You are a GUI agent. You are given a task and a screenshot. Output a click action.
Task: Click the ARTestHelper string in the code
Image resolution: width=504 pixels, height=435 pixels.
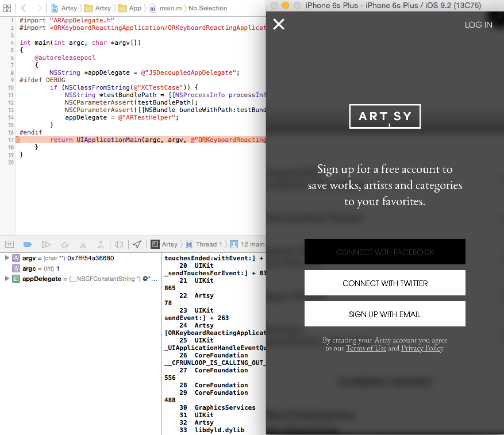(147, 117)
